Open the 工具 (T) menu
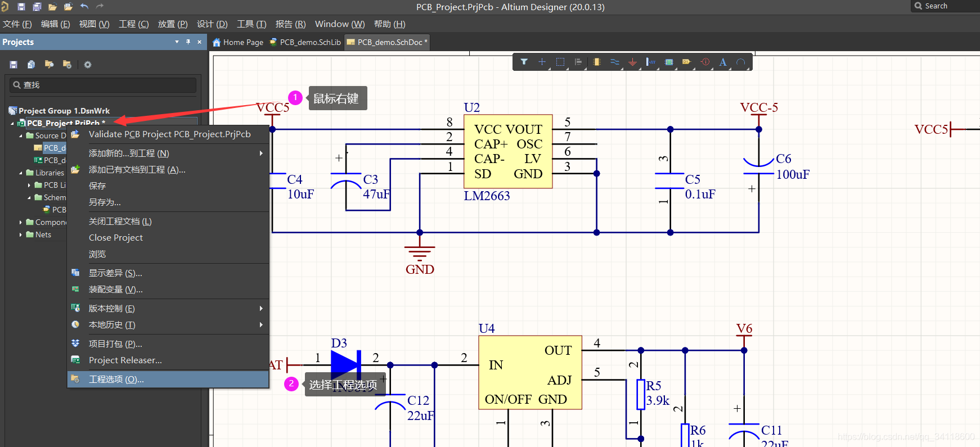Viewport: 980px width, 447px height. [251, 24]
